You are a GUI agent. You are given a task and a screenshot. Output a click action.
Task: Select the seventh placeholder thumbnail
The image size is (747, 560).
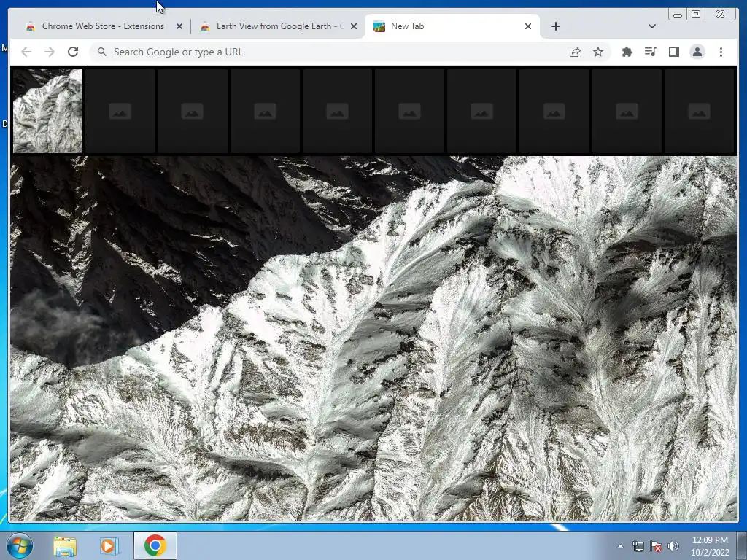(482, 111)
